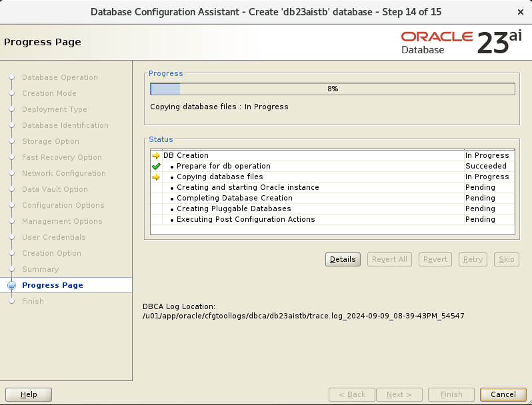
Task: Select Creation Mode step in sidebar
Action: point(49,93)
